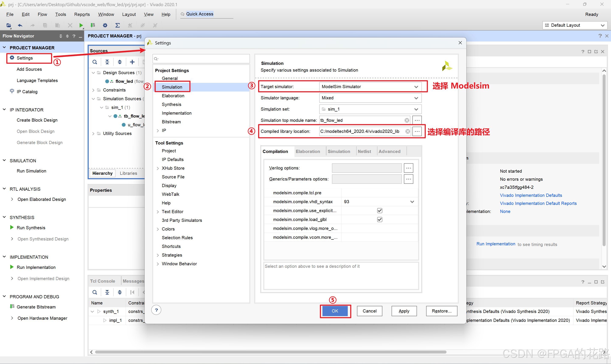611x364 pixels.
Task: Click Collapse All icon in Tcl Console
Action: [x=107, y=292]
